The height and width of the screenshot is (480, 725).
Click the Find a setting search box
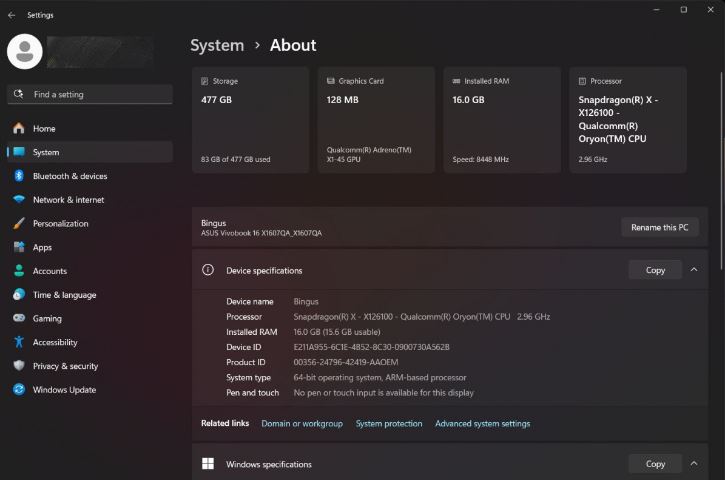tap(90, 95)
